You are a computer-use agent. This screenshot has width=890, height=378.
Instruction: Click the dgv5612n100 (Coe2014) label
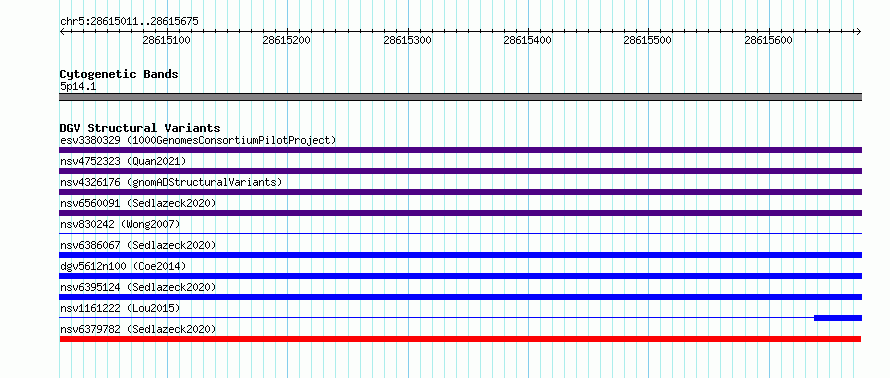pyautogui.click(x=123, y=266)
